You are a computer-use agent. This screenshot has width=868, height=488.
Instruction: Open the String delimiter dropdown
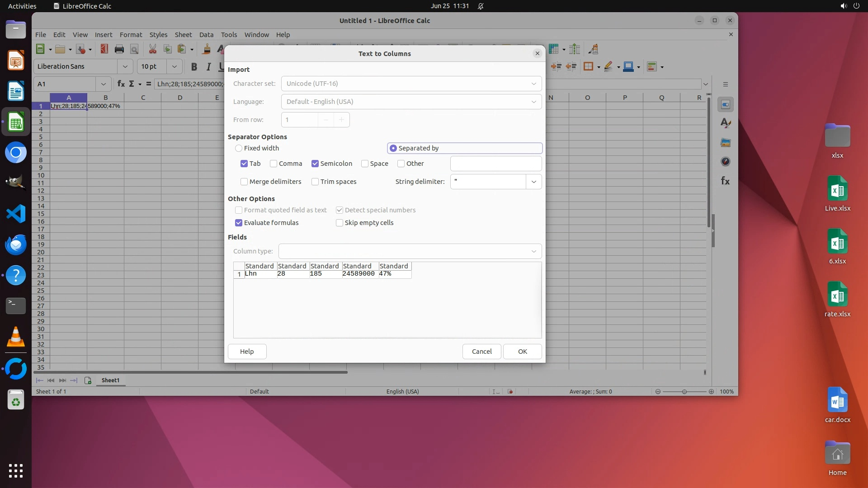pos(534,182)
